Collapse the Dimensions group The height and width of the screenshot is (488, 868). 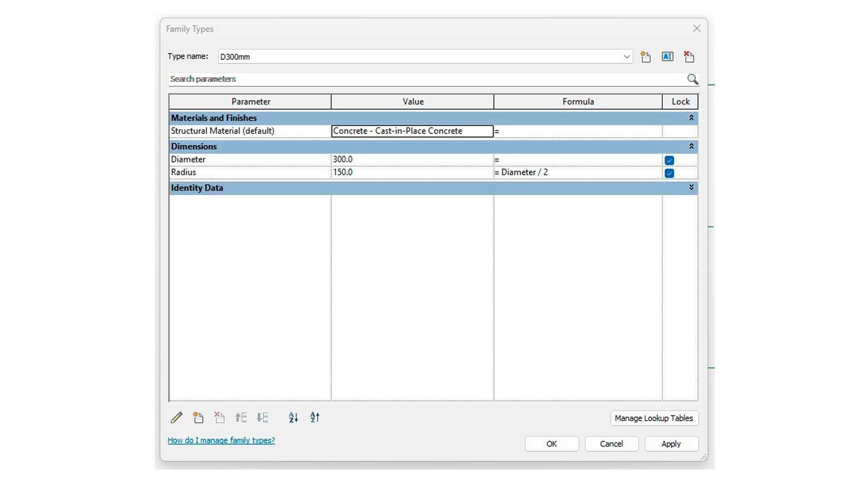click(691, 146)
